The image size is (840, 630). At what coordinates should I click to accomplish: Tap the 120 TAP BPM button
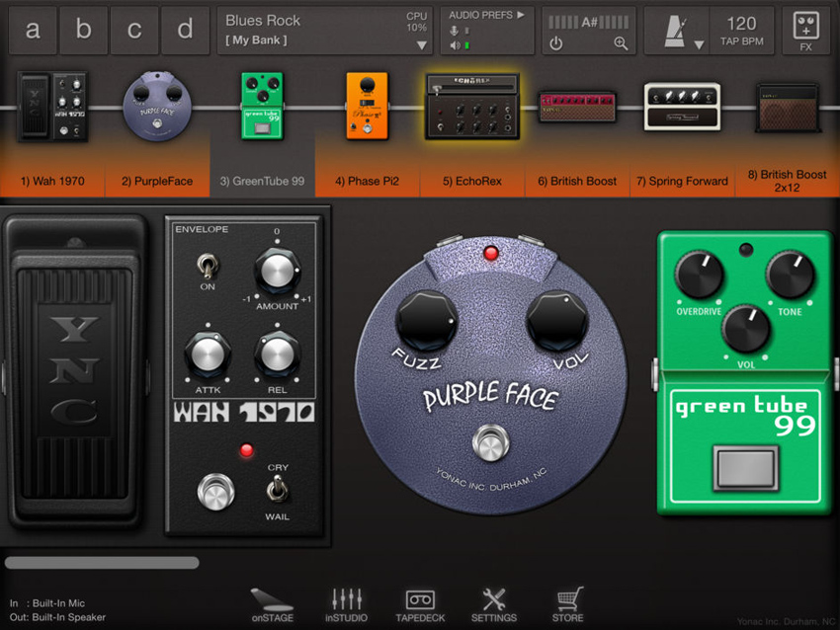(x=741, y=31)
